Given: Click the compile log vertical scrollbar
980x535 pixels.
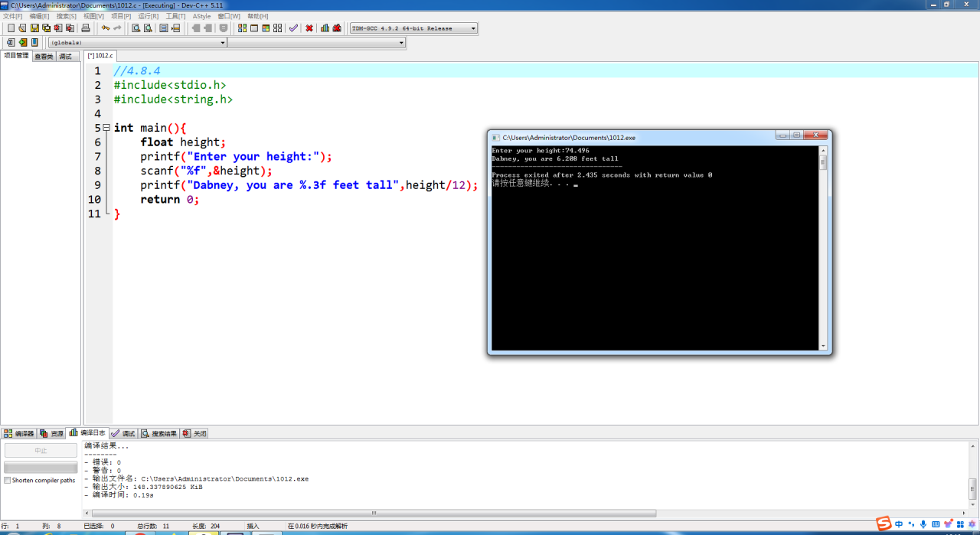Looking at the screenshot, I should coord(973,475).
